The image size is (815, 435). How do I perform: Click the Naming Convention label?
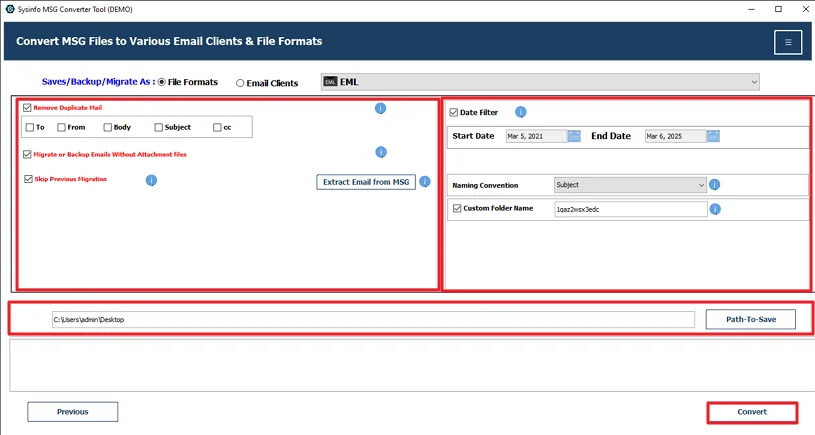pos(485,185)
